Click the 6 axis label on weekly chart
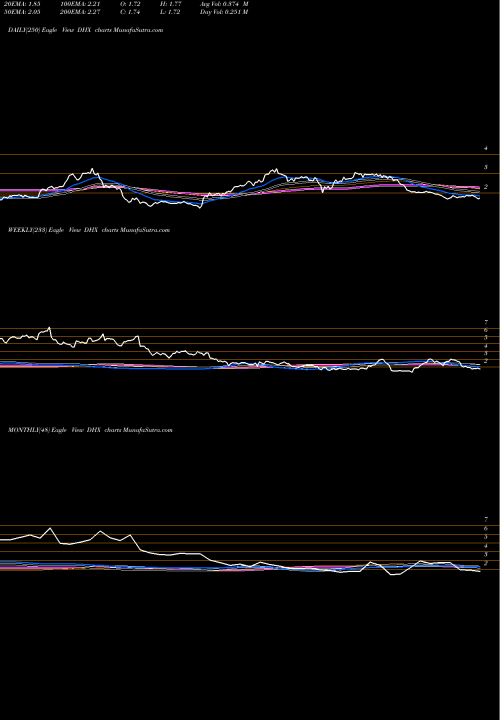This screenshot has height=720, width=500. (x=485, y=330)
